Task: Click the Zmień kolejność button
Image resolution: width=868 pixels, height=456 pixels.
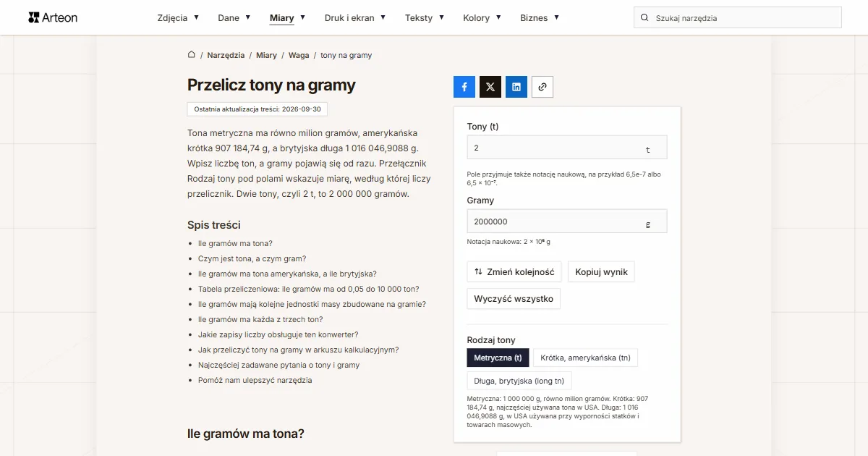Action: (514, 272)
